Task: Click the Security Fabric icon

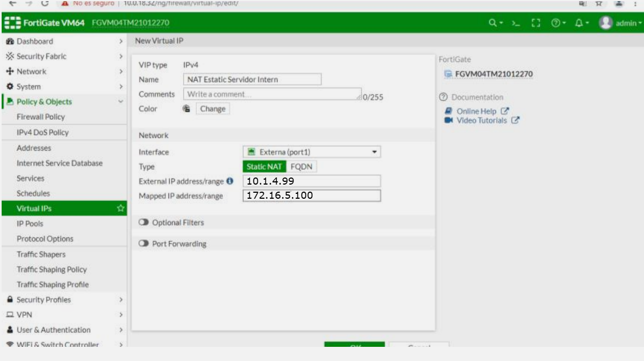Action: pyautogui.click(x=10, y=56)
